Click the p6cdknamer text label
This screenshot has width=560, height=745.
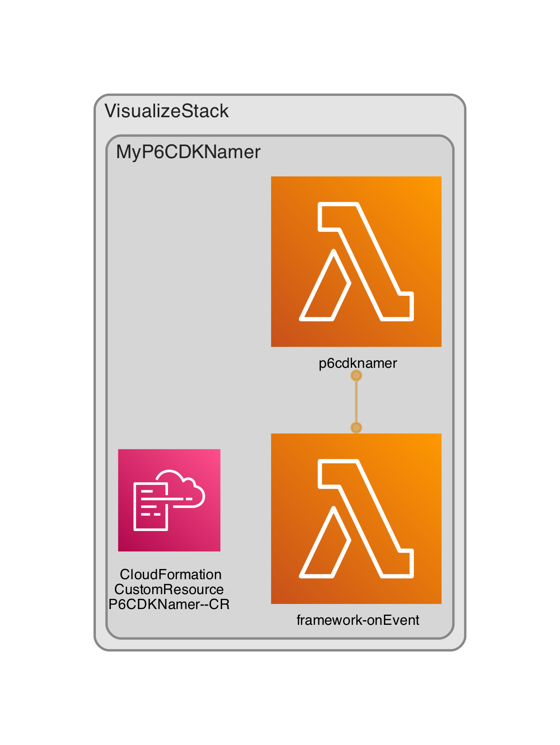[x=358, y=363]
